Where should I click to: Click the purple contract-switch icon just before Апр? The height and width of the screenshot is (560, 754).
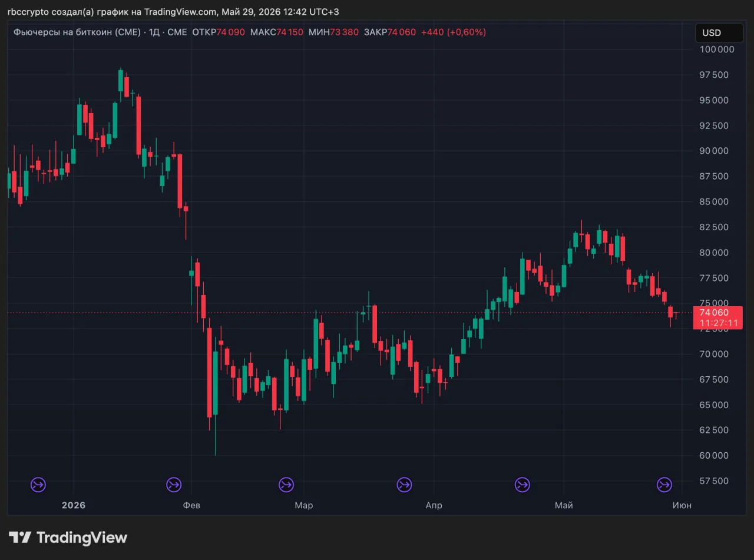(x=404, y=485)
